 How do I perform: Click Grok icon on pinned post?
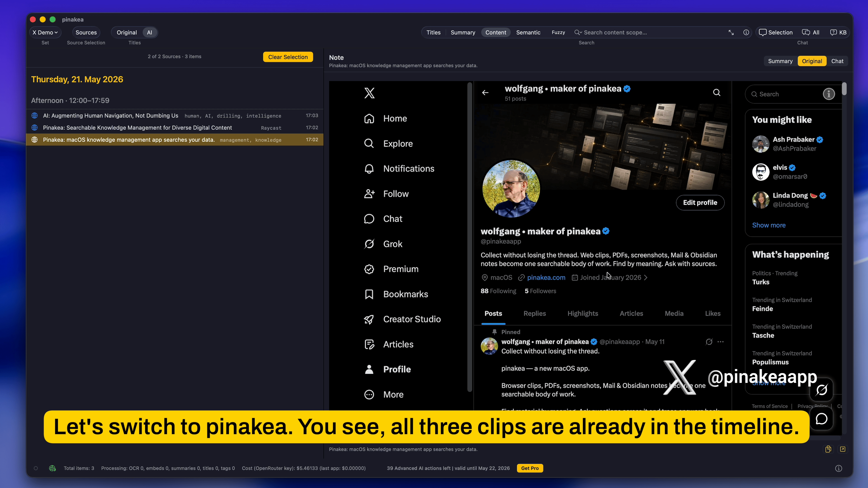[709, 342]
